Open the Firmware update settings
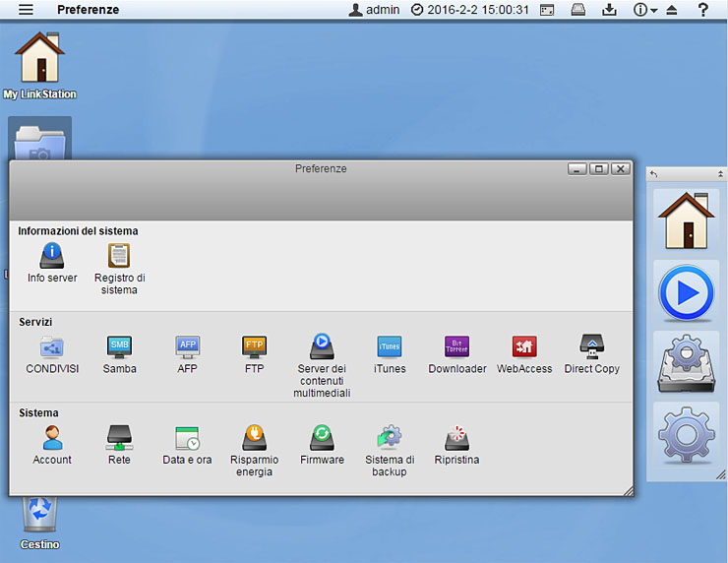This screenshot has height=563, width=728. point(322,439)
